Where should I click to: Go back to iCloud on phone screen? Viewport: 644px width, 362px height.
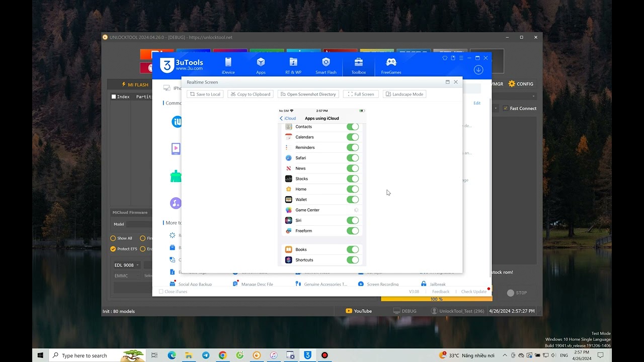click(x=288, y=118)
